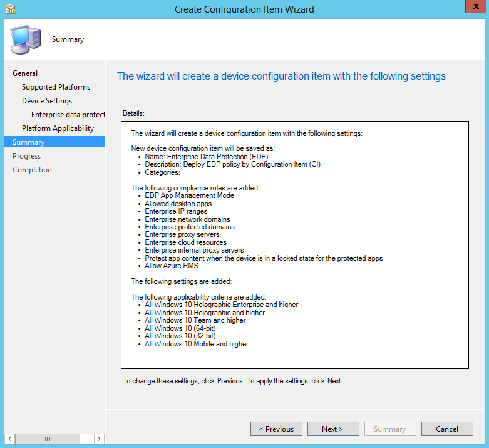Click the sidebar horizontal scrollbar thumb
Viewport: 489px width, 448px height.
click(48, 439)
